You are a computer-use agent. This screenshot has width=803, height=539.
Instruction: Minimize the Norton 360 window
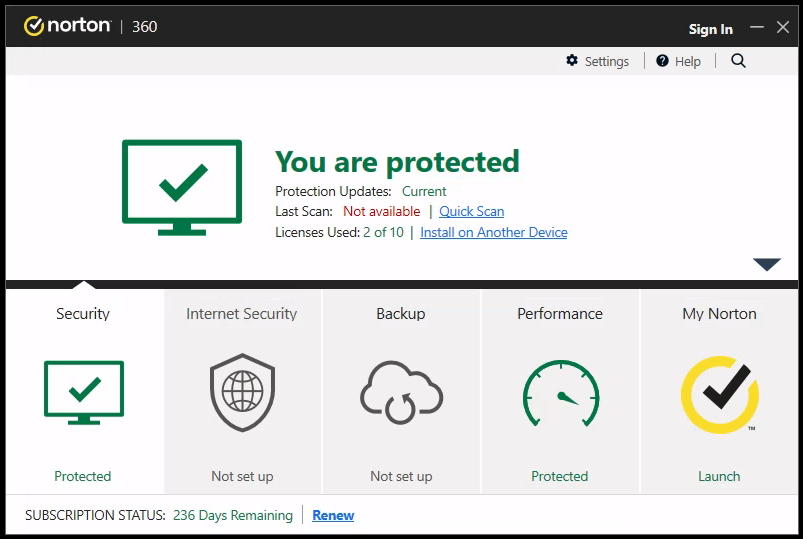[756, 27]
